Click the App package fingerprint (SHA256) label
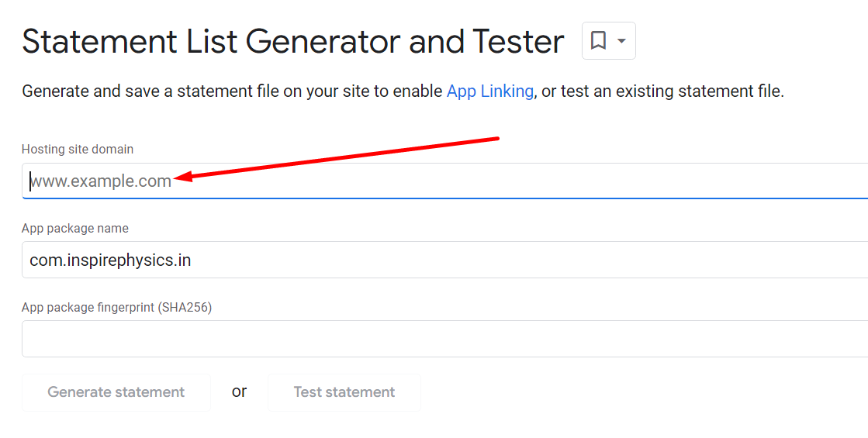Viewport: 868px width, 438px height. pos(117,308)
